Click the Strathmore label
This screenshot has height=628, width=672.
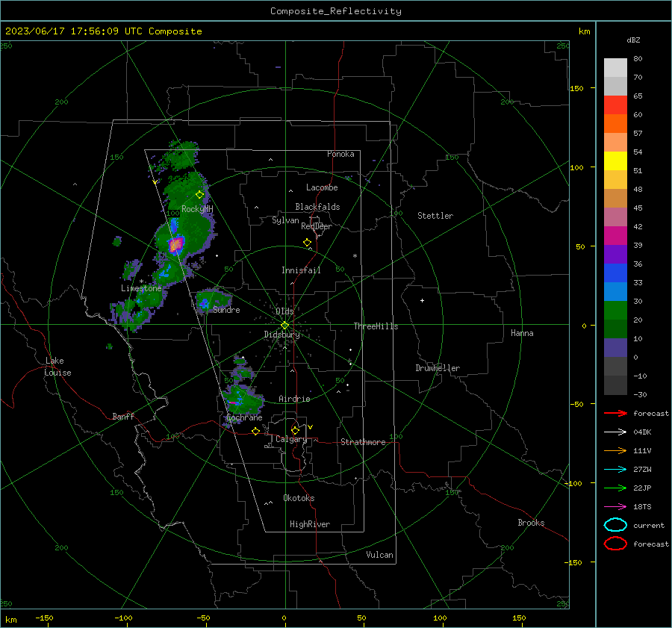tap(363, 442)
